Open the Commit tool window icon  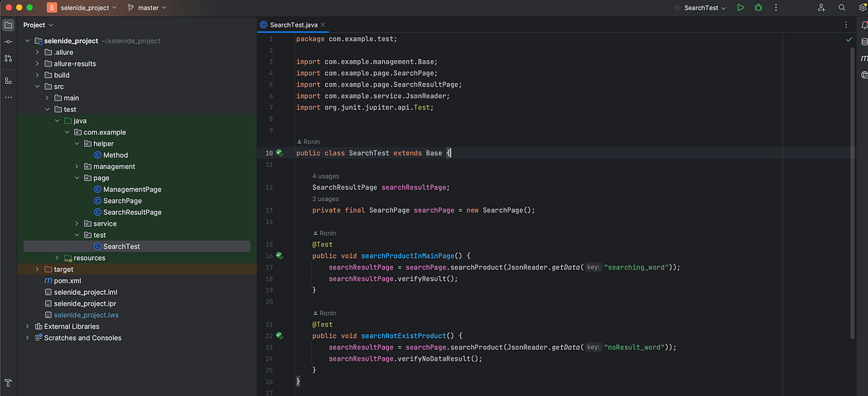[x=8, y=41]
